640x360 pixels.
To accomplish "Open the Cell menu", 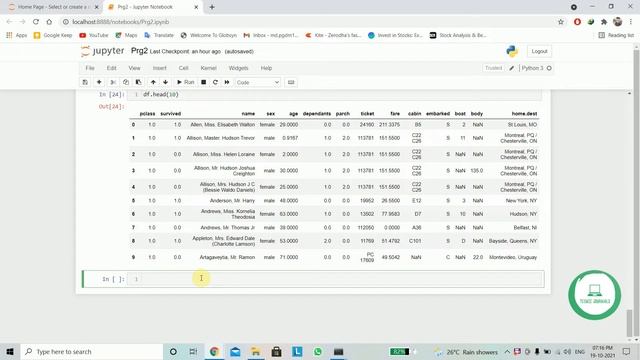I will (x=183, y=68).
